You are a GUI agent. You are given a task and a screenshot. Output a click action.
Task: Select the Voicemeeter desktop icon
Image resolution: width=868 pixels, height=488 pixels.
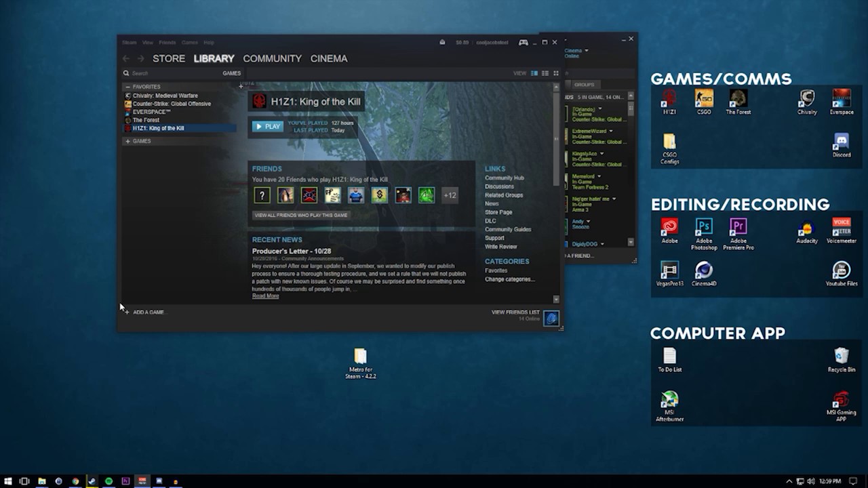point(842,230)
